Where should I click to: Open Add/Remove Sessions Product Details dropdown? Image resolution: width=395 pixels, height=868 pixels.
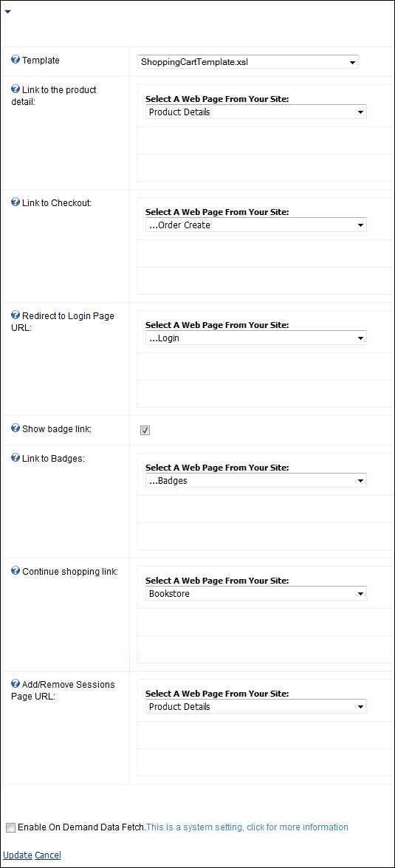255,707
